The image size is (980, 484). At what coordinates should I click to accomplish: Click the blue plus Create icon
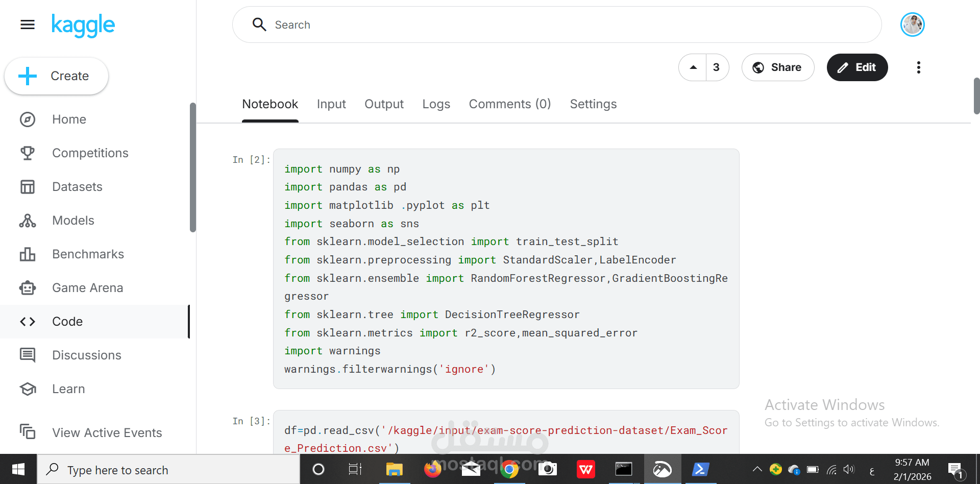28,76
